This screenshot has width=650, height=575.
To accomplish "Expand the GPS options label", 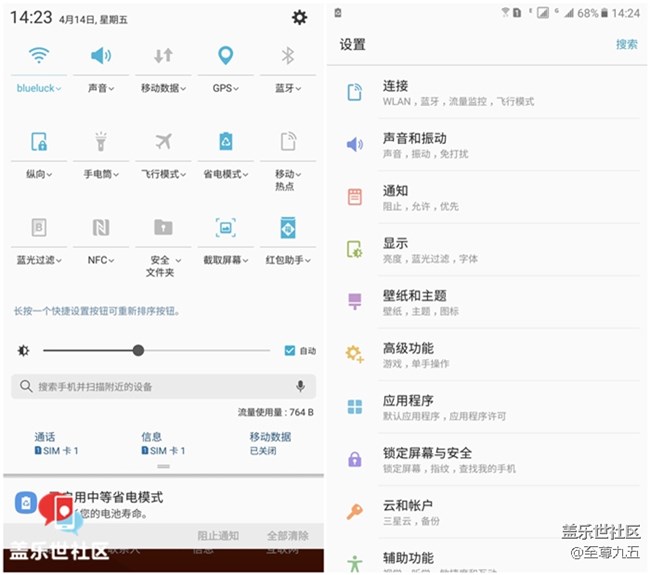I will click(226, 88).
